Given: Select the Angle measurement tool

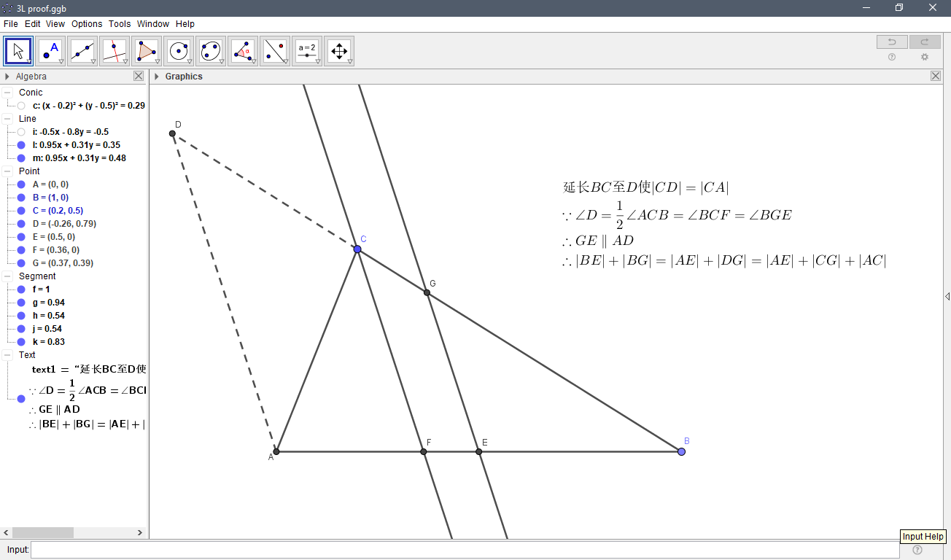Looking at the screenshot, I should point(243,50).
